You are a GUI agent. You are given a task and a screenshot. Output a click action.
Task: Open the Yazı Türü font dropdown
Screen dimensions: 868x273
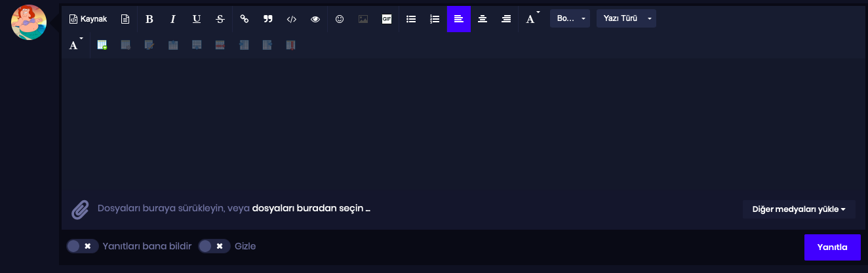pyautogui.click(x=626, y=18)
